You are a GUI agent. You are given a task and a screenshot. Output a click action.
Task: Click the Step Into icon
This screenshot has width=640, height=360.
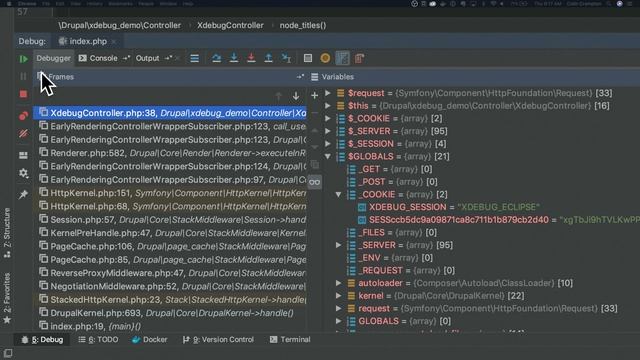click(234, 58)
